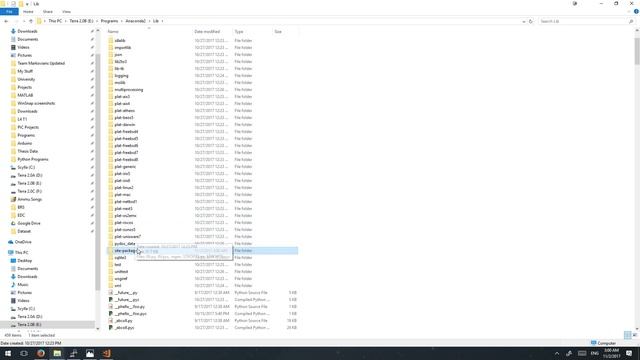Click the Up one level arrow
The image size is (640, 360).
coord(31,21)
